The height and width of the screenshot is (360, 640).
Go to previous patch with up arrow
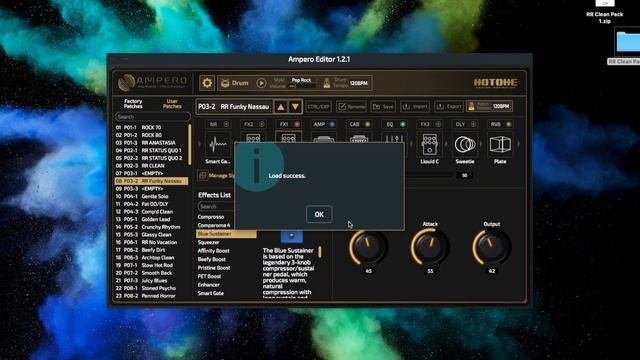point(281,107)
